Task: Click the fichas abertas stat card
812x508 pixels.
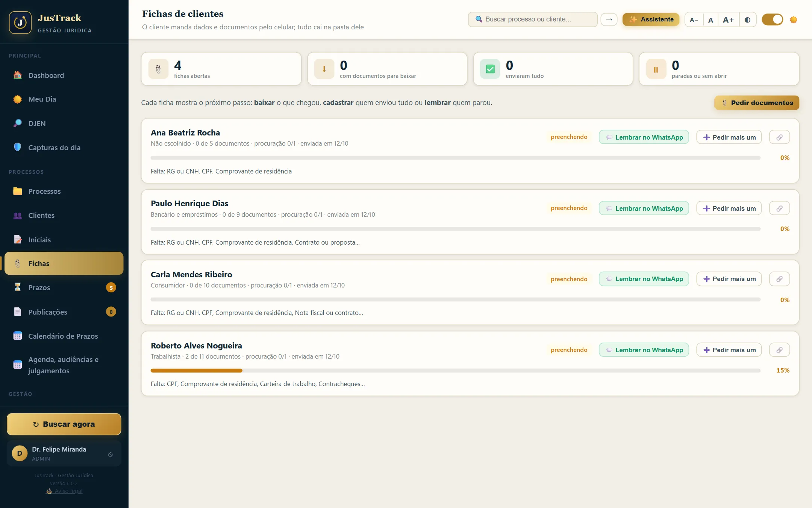Action: point(221,69)
